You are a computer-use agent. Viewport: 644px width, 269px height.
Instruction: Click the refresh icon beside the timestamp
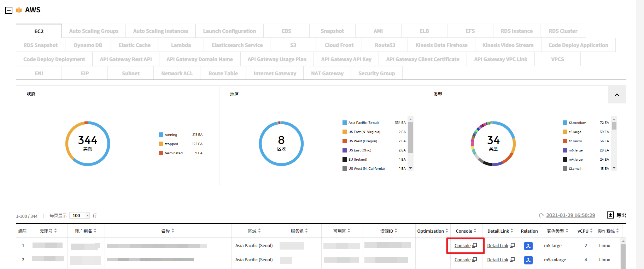click(541, 215)
